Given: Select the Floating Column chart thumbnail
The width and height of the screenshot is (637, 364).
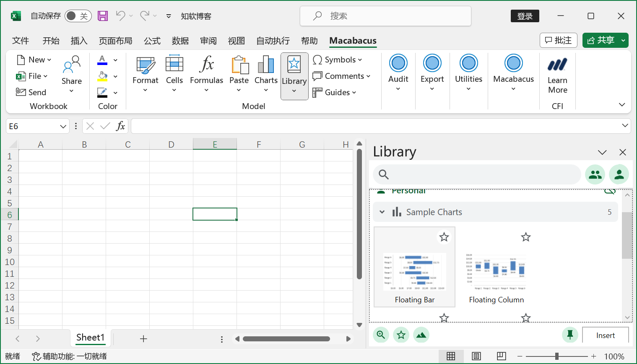Looking at the screenshot, I should tap(496, 267).
